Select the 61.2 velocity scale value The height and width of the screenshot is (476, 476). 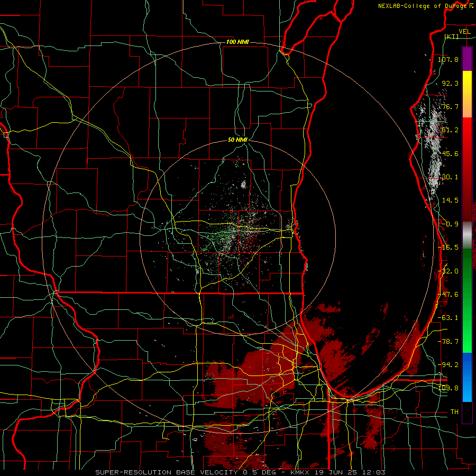[450, 130]
